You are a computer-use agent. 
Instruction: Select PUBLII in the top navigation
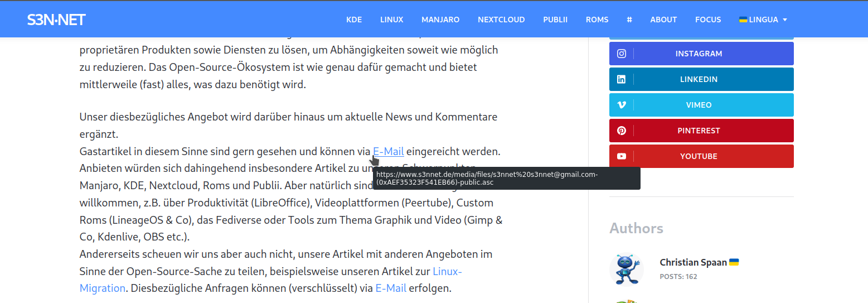click(x=555, y=20)
